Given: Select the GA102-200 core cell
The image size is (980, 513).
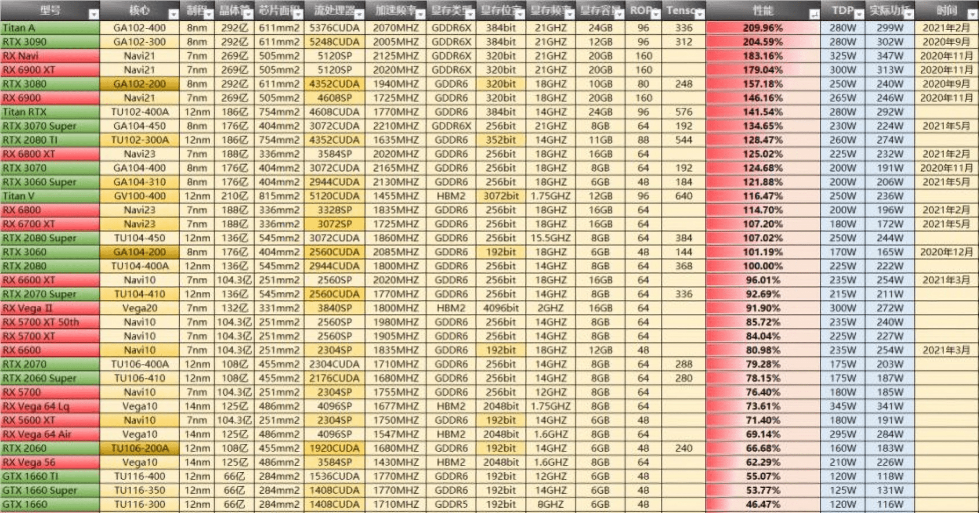Looking at the screenshot, I should coord(139,84).
